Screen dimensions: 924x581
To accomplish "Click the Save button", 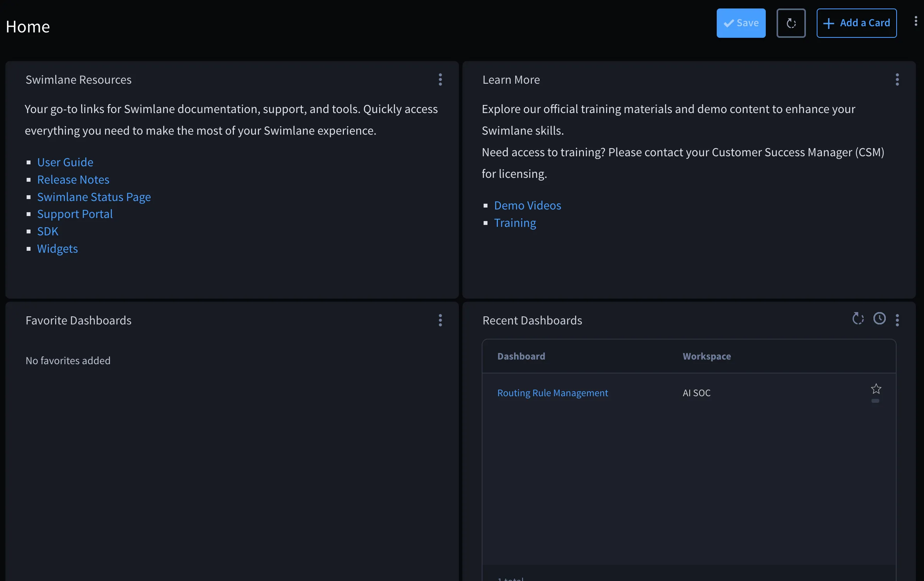I will [x=741, y=23].
